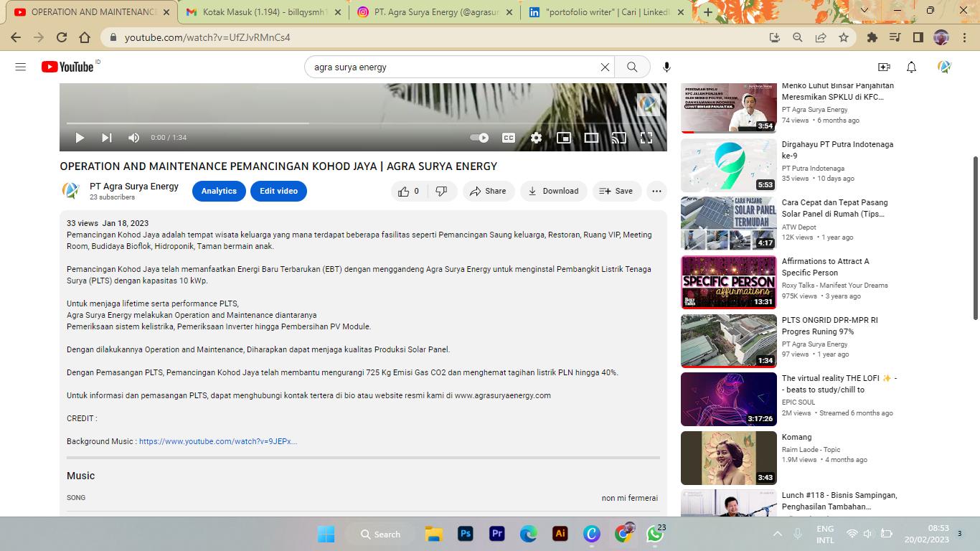The image size is (980, 551).
Task: Switch to miniplayer mode
Action: pyautogui.click(x=564, y=138)
